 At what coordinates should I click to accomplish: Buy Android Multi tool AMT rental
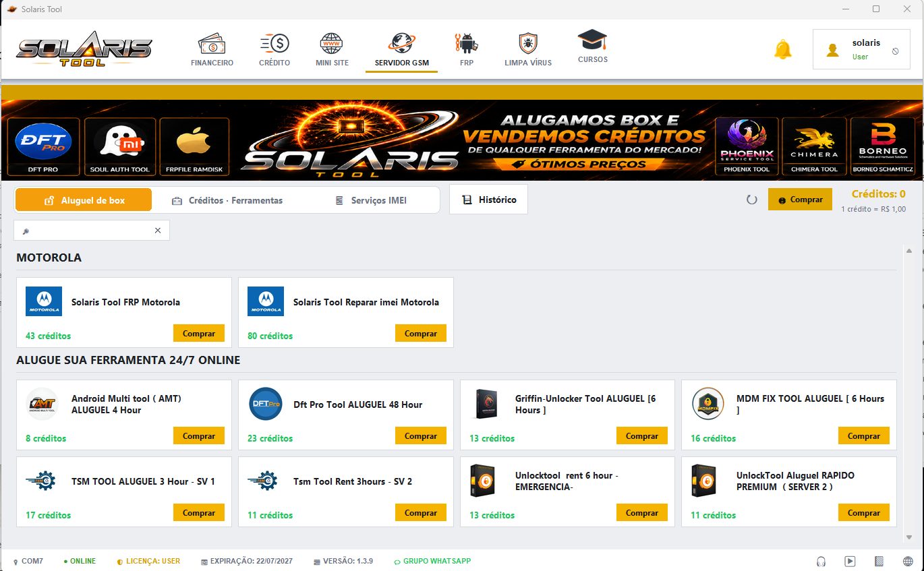coord(199,436)
